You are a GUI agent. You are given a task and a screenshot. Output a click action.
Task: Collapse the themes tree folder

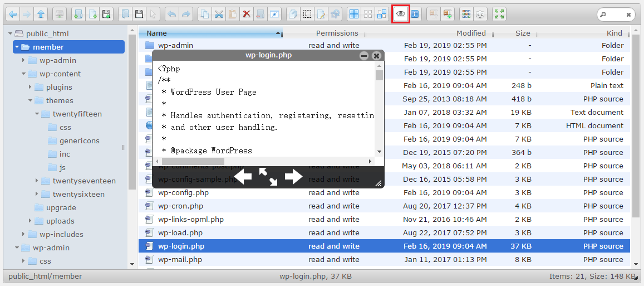30,100
